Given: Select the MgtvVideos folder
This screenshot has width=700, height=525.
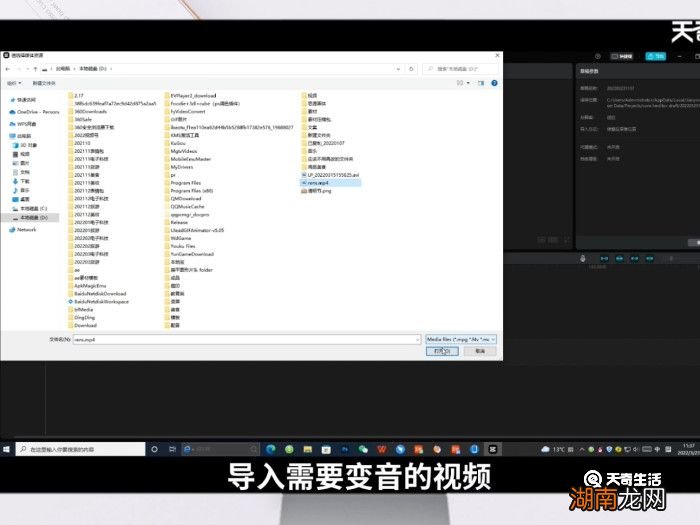Looking at the screenshot, I should (181, 151).
